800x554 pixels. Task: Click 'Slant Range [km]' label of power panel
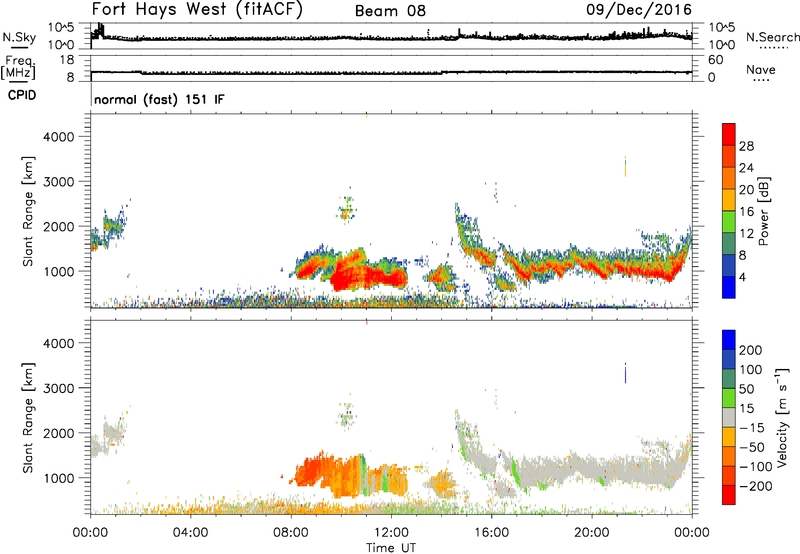tap(28, 211)
